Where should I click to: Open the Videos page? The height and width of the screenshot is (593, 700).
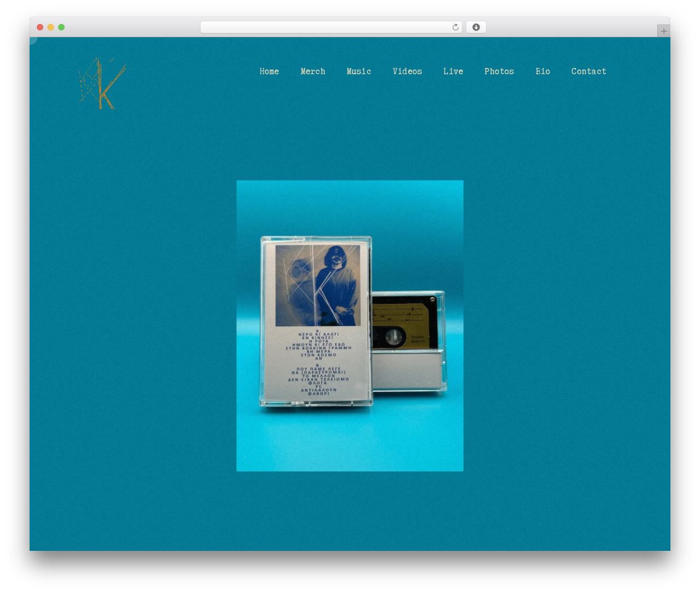coord(407,72)
